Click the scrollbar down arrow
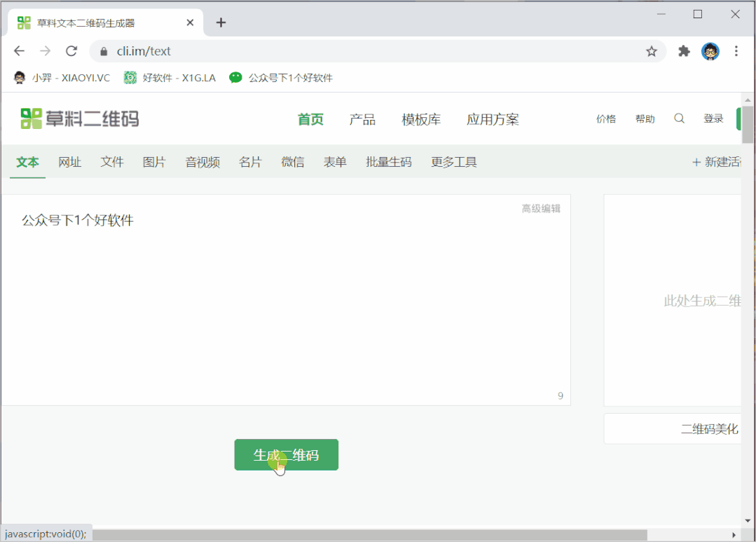The image size is (756, 542). pos(748,521)
